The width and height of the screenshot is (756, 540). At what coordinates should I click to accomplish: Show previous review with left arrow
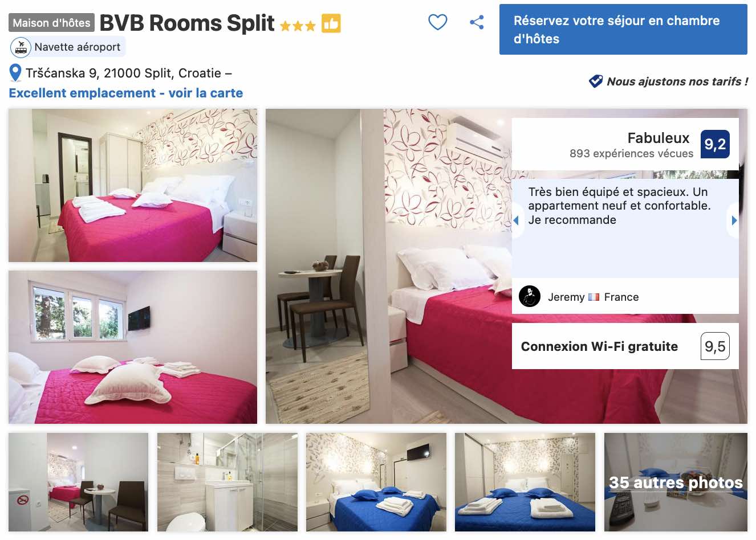click(x=516, y=220)
